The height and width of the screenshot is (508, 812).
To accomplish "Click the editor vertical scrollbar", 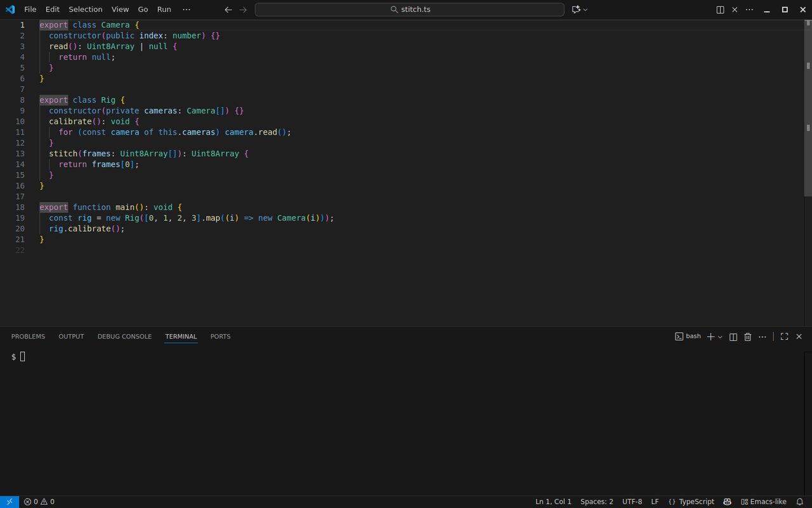I will (x=808, y=108).
